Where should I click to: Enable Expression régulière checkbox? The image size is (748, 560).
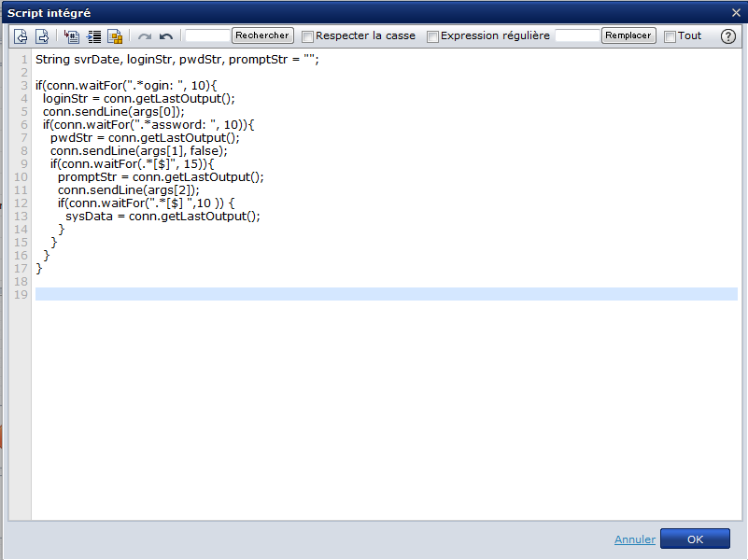432,36
